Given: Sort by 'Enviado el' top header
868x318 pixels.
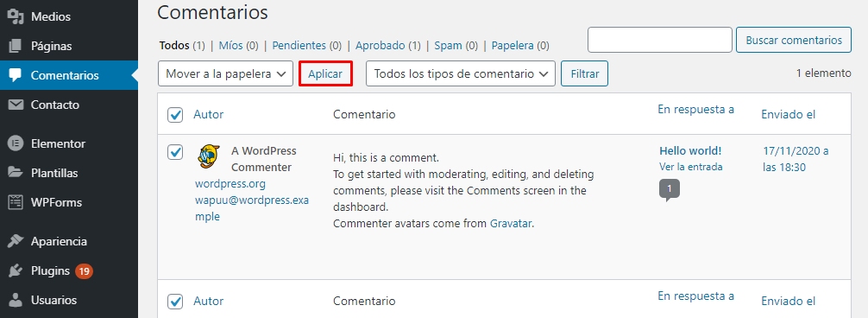Looking at the screenshot, I should pyautogui.click(x=789, y=115).
